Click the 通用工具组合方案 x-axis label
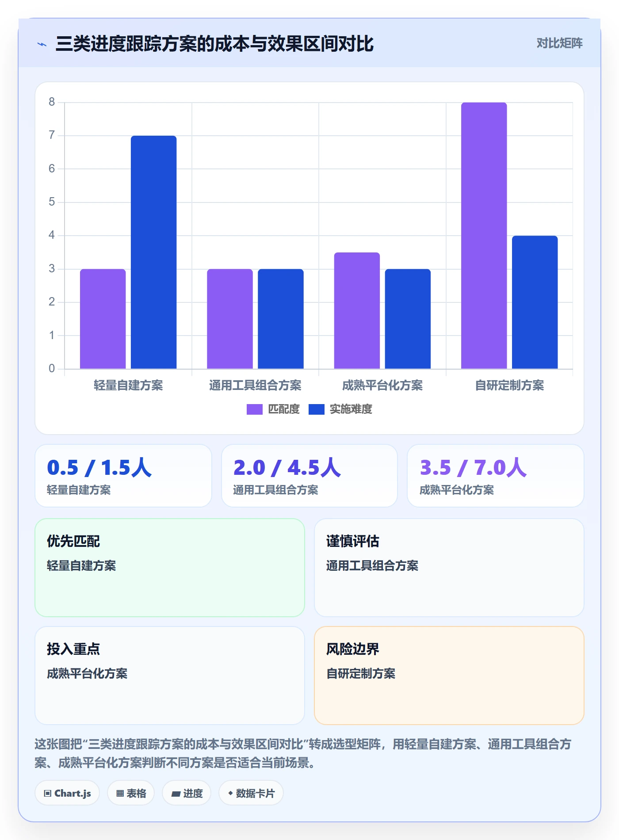619x840 pixels. [255, 386]
